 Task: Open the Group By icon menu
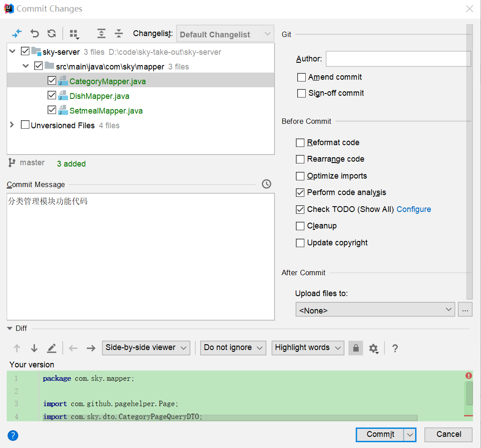click(x=74, y=34)
